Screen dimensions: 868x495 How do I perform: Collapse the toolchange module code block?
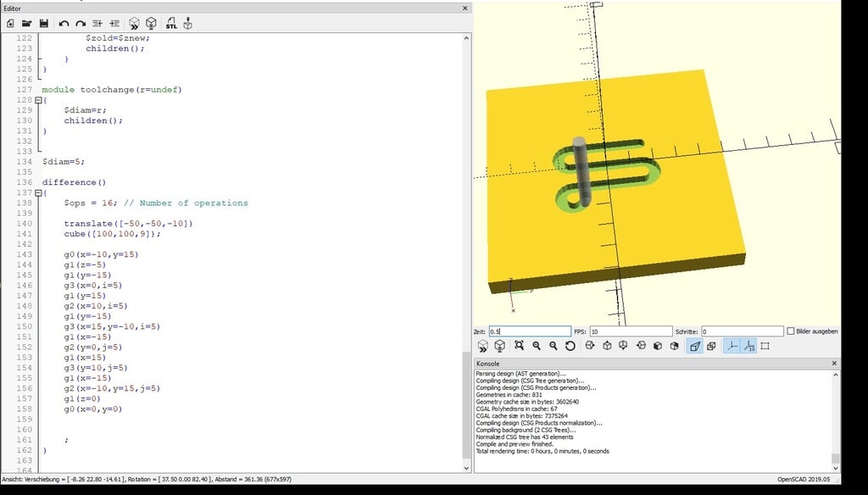pos(37,99)
